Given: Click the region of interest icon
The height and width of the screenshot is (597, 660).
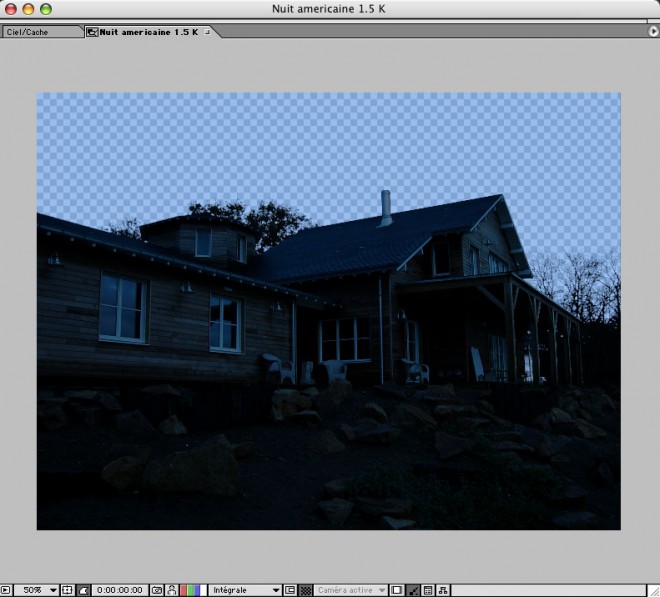Looking at the screenshot, I should 290,590.
